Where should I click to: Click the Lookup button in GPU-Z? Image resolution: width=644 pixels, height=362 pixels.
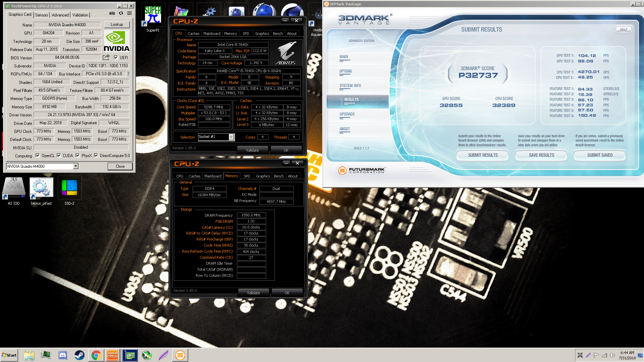[x=117, y=24]
